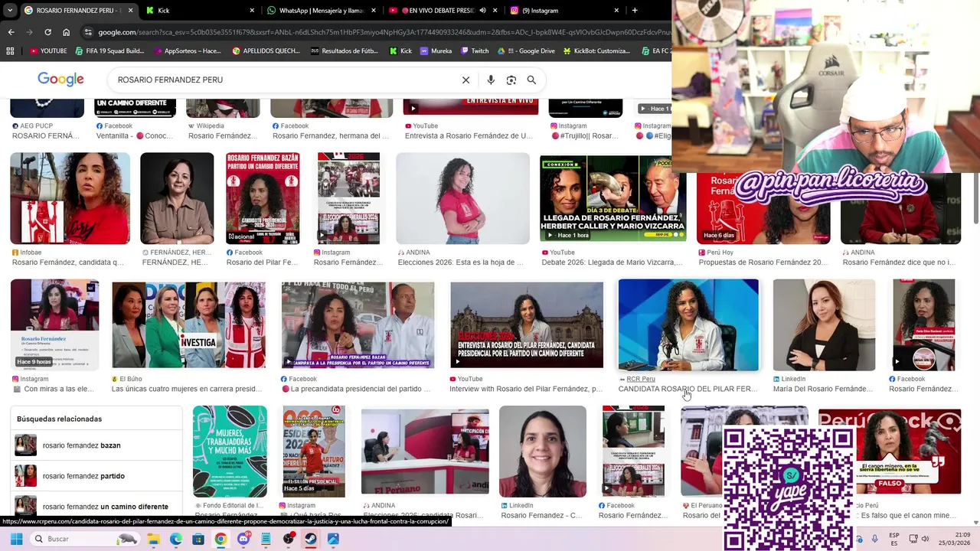Start voice search with the microphone icon
The height and width of the screenshot is (551, 980).
pyautogui.click(x=491, y=80)
